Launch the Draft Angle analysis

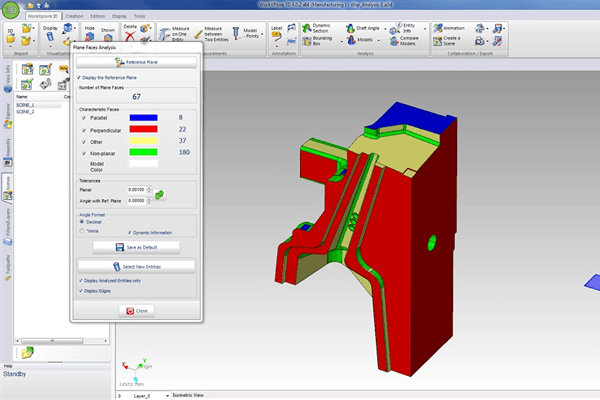364,27
